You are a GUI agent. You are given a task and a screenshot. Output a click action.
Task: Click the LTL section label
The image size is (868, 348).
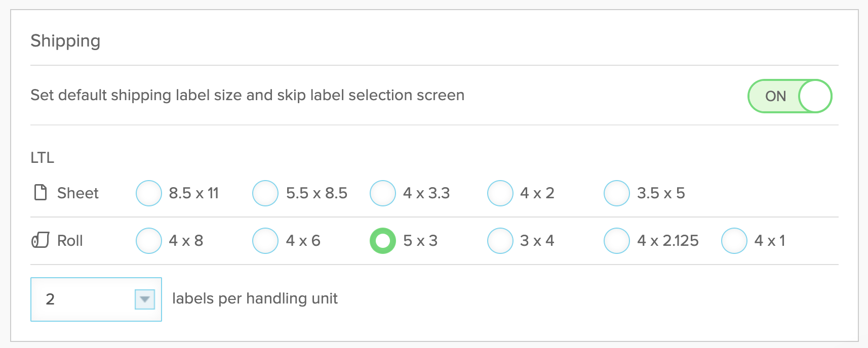[43, 158]
